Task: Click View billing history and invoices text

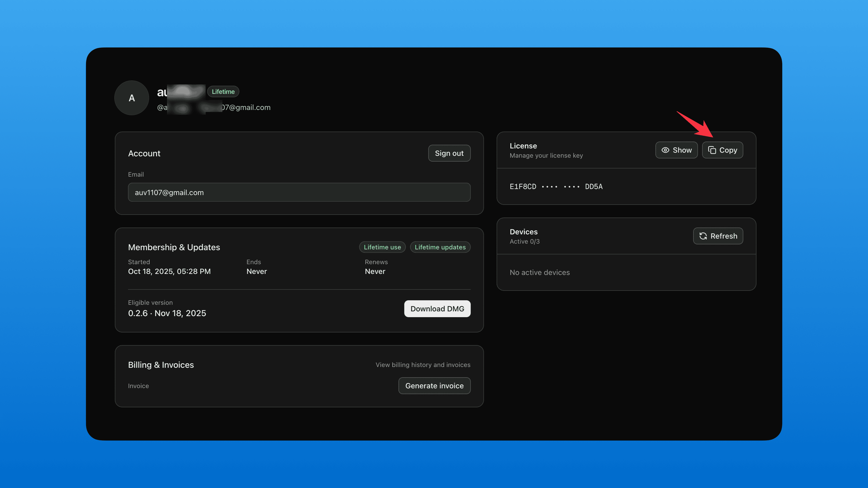Action: point(423,365)
